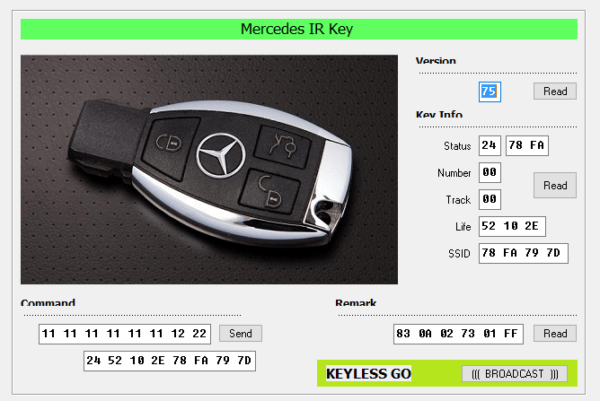Click the Number field
The height and width of the screenshot is (401, 600).
(489, 172)
